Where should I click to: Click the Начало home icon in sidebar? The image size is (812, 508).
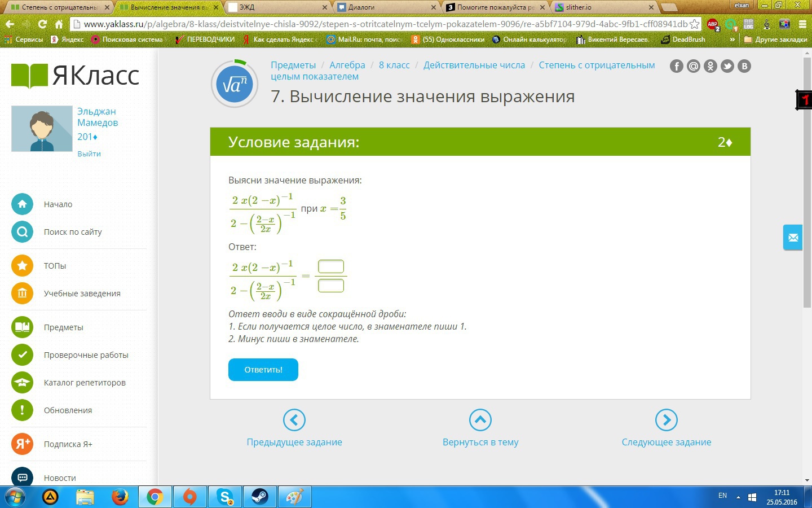coord(22,204)
